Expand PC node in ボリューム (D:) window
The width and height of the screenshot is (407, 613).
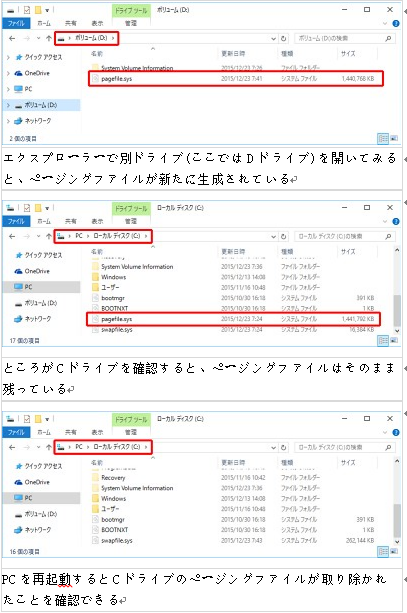pos(8,89)
